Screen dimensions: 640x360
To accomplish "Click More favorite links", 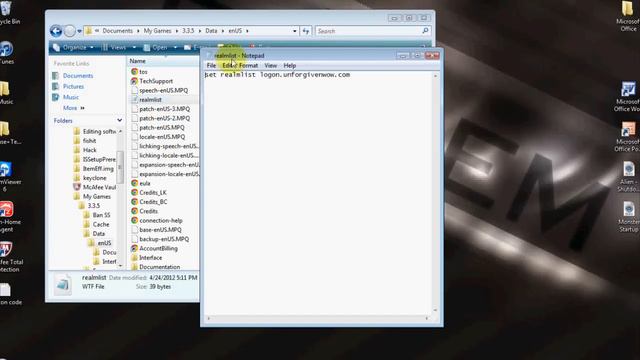I will coord(73,108).
